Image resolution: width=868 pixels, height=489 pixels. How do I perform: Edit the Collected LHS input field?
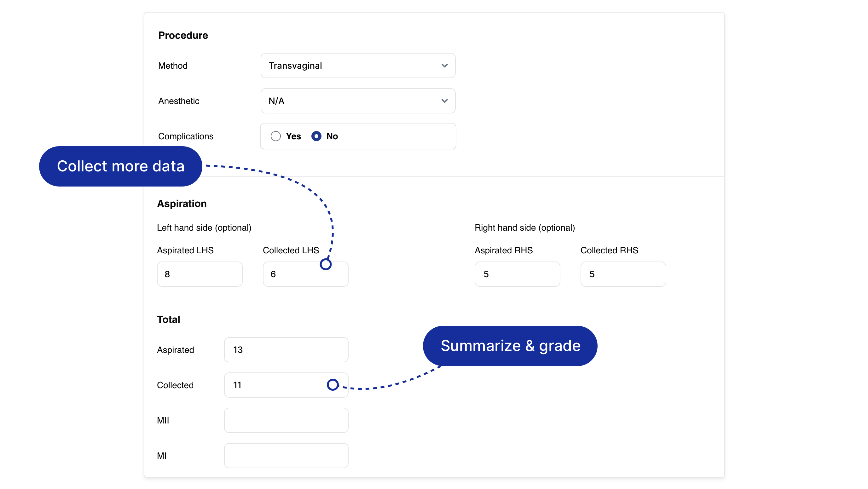pos(305,274)
